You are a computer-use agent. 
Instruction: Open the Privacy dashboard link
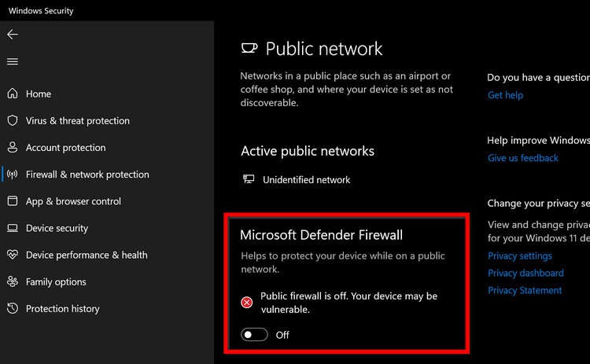[x=525, y=273]
